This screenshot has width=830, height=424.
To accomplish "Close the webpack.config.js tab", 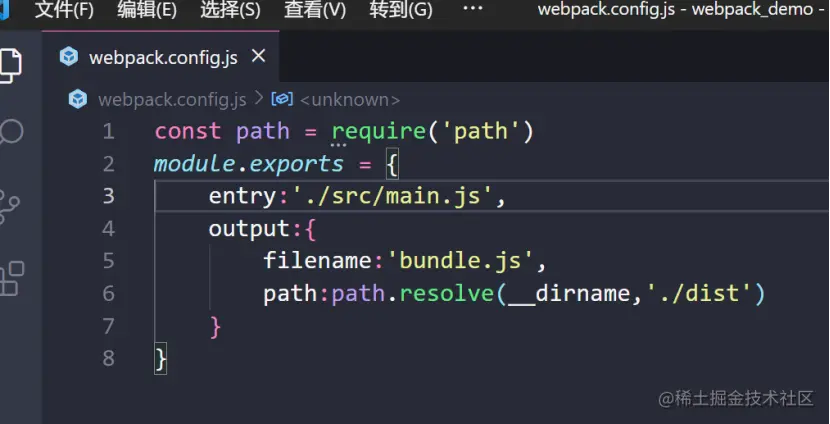I will pos(258,56).
